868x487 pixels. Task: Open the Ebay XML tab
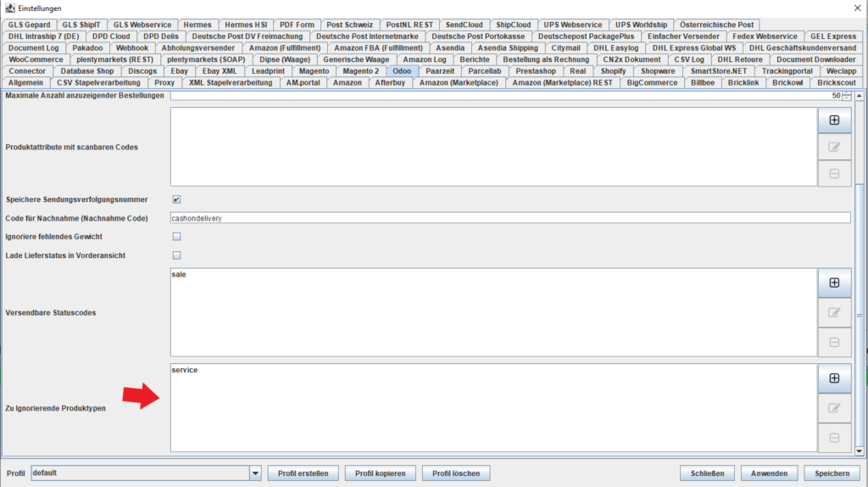click(220, 71)
